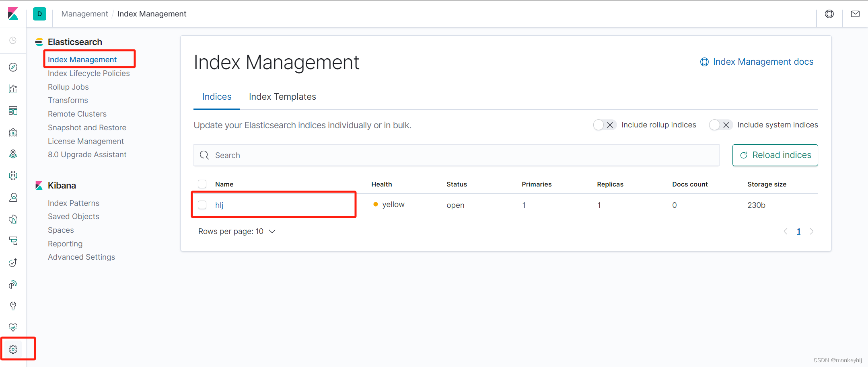Open Maps icon in sidebar
Image resolution: width=868 pixels, height=367 pixels.
pos(13,154)
